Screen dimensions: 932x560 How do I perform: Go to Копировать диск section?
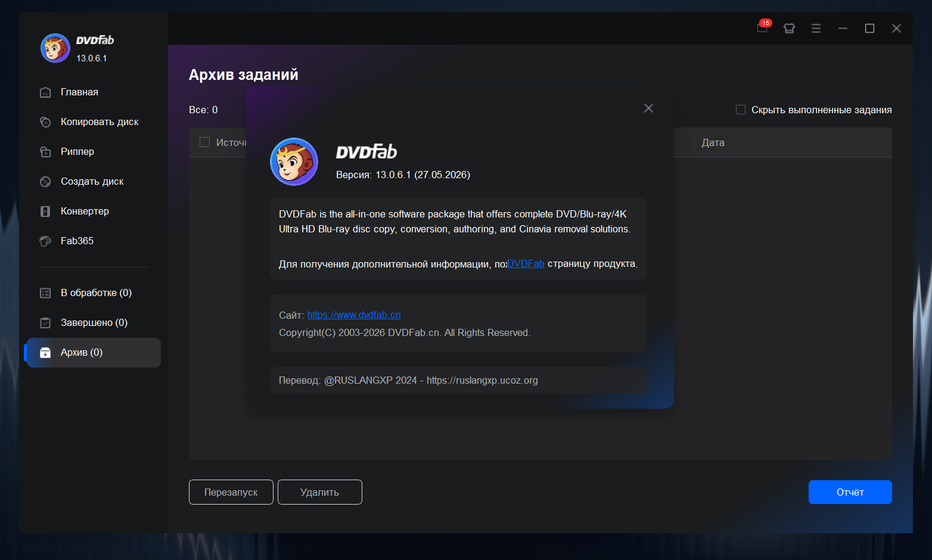tap(100, 122)
